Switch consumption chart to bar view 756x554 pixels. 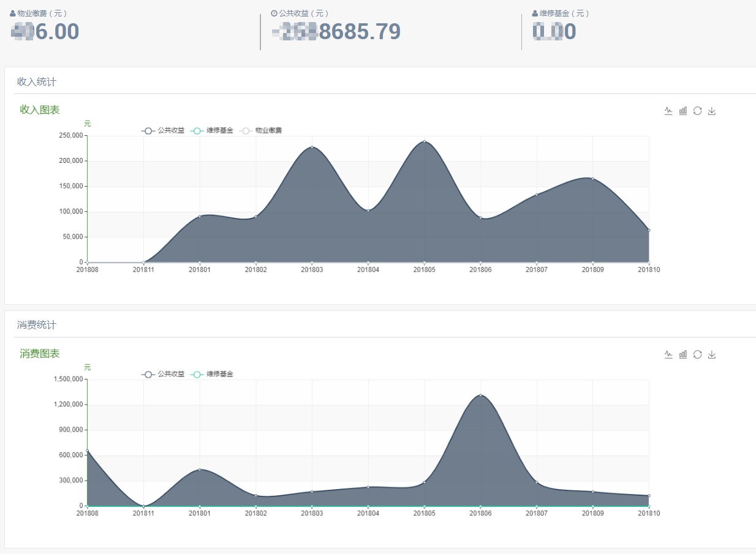click(683, 354)
